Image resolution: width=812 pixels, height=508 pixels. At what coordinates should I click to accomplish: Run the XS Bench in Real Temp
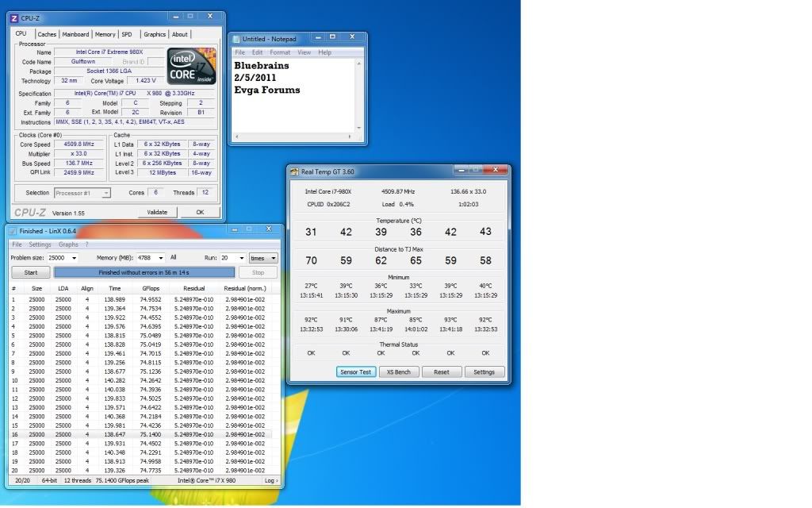pos(399,371)
